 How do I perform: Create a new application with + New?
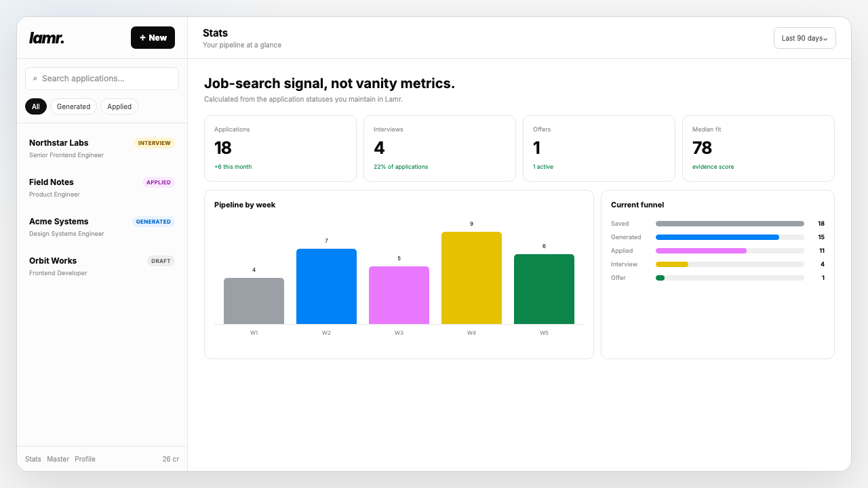[x=153, y=38]
